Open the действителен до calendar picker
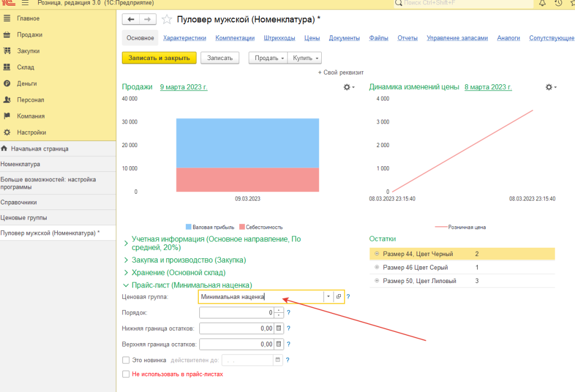Viewport: 575px width, 392px height. 278,360
